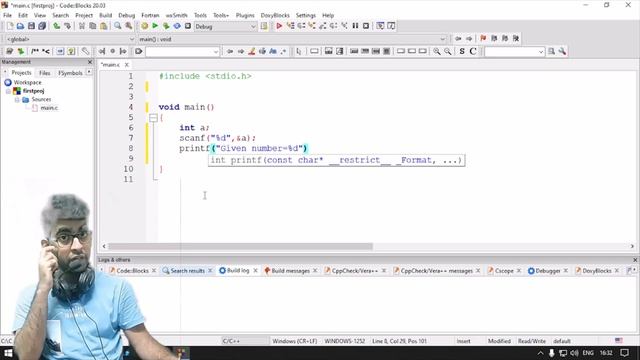Save the file with the floppy icon
The image size is (640, 360).
31,26
